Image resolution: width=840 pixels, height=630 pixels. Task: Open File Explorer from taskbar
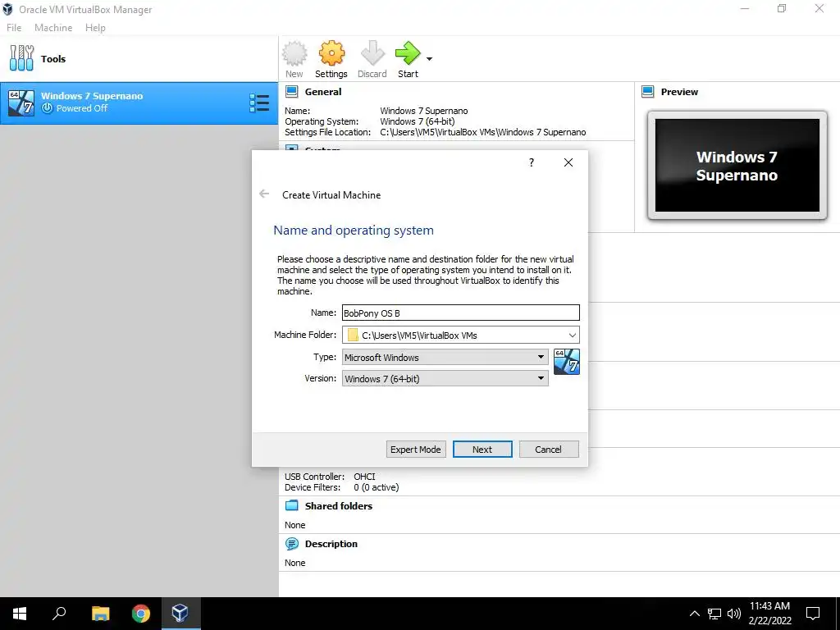(100, 614)
